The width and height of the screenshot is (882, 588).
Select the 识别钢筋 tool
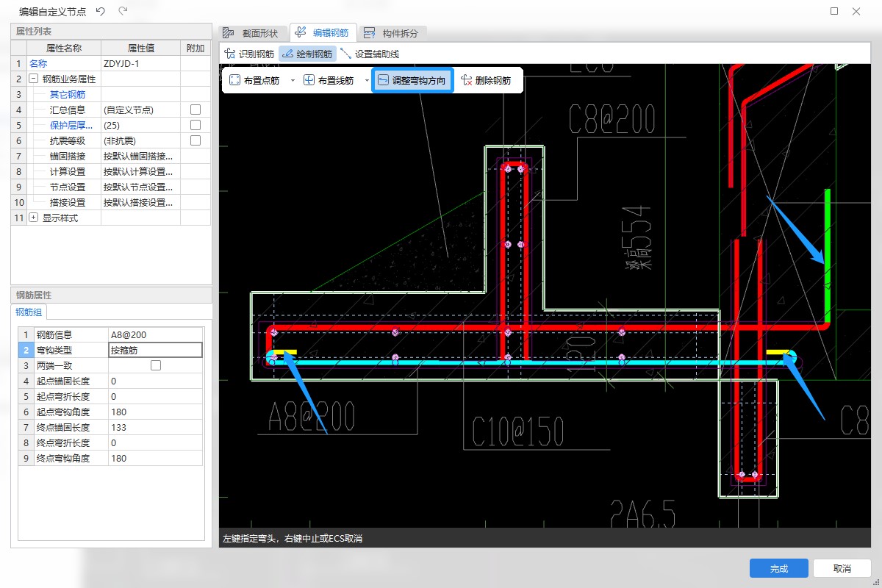tap(250, 54)
